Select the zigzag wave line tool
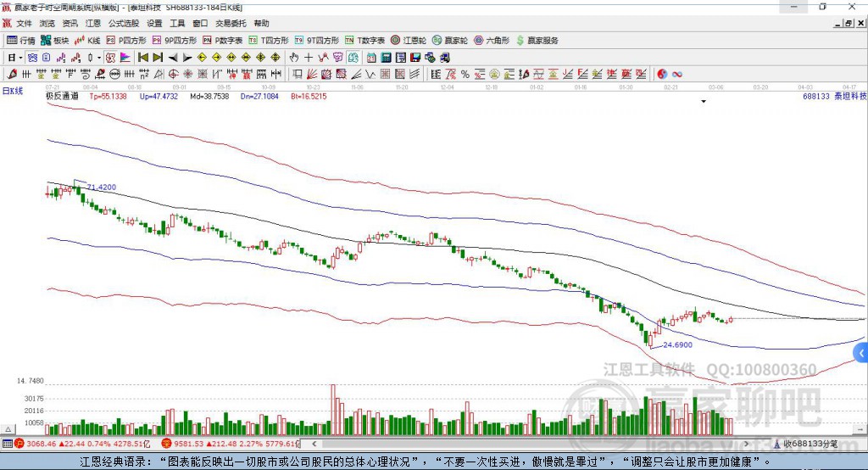Screen dimensions: 868x470 click(x=370, y=75)
